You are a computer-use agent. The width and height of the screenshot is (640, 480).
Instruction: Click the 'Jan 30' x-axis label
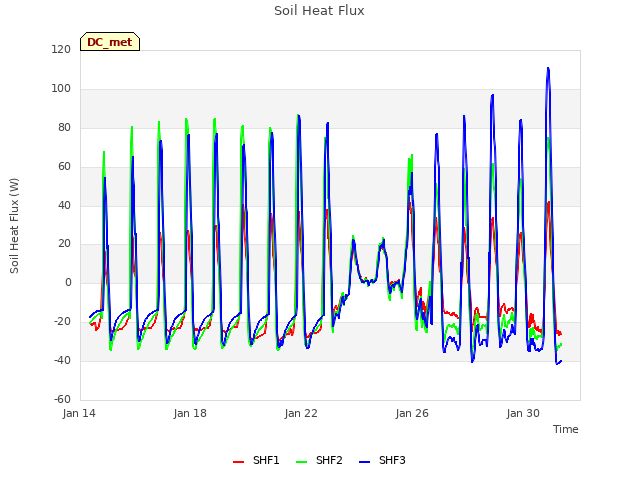[x=523, y=413]
